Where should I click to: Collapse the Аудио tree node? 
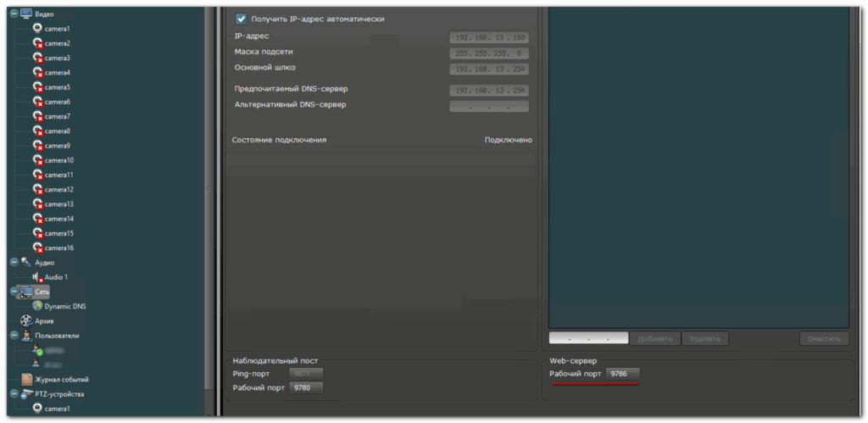click(x=14, y=262)
